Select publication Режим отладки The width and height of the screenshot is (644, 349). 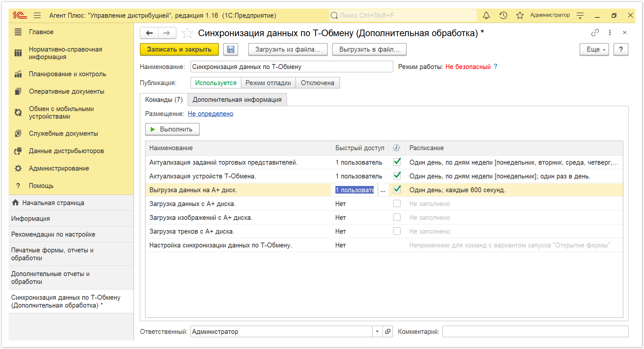pyautogui.click(x=268, y=83)
